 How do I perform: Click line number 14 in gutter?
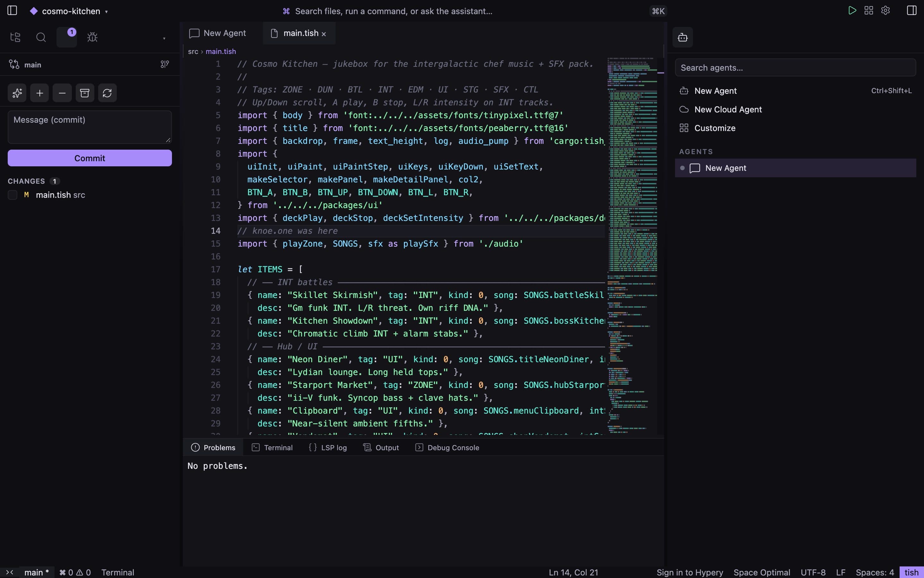216,231
